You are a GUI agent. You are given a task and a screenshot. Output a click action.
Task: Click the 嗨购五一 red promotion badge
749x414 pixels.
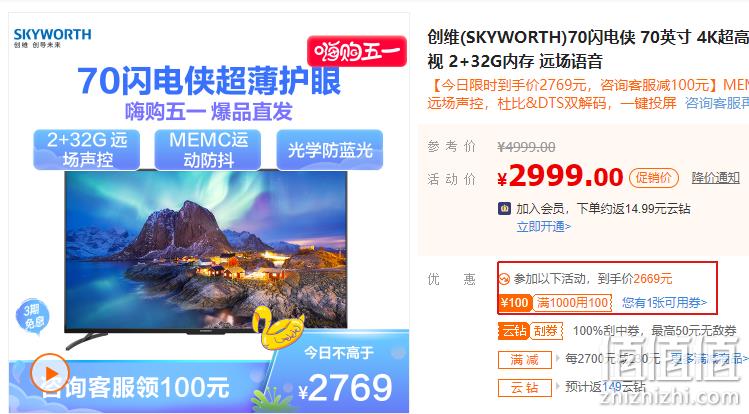coord(357,51)
